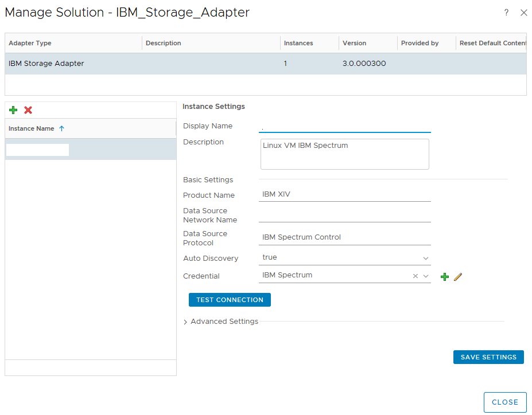Open the Auto Discovery dropdown
This screenshot has width=532, height=415.
click(425, 257)
